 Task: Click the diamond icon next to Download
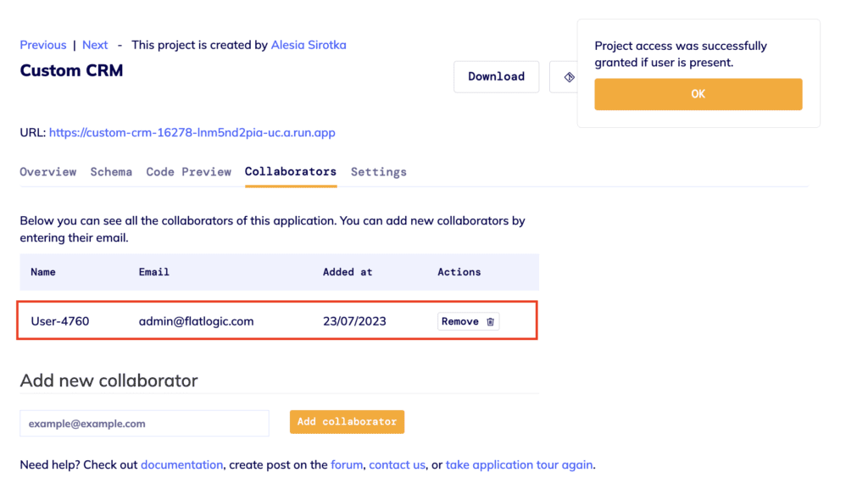pos(569,77)
